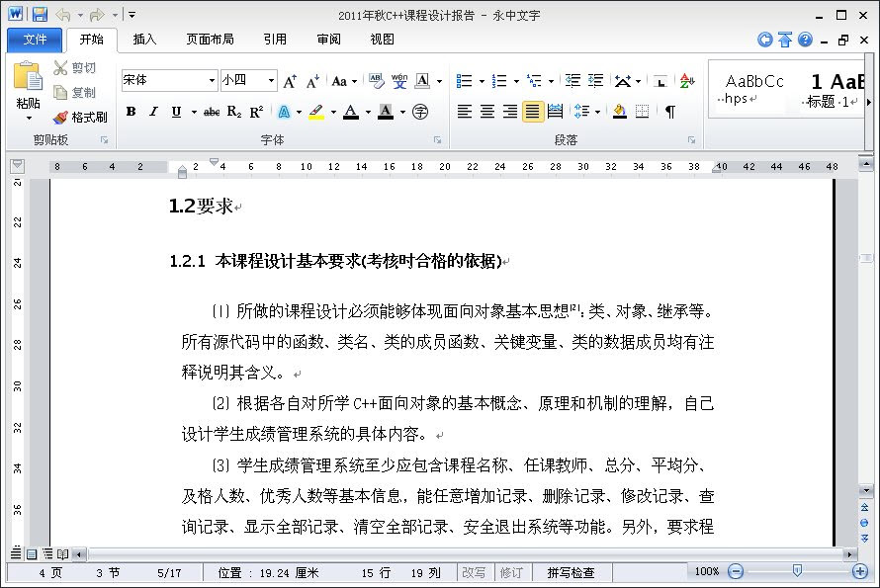The width and height of the screenshot is (880, 588).
Task: Copy selection with 复制
Action: [x=74, y=92]
